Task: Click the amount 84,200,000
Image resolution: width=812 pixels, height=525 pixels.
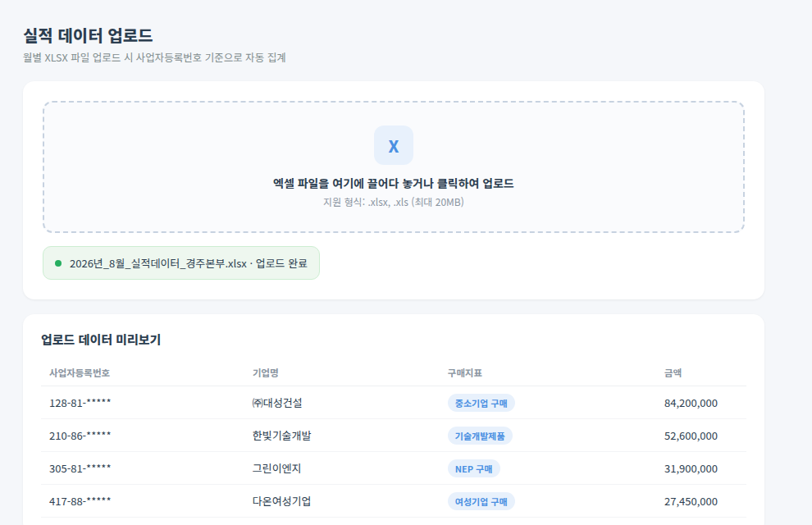Action: click(691, 403)
